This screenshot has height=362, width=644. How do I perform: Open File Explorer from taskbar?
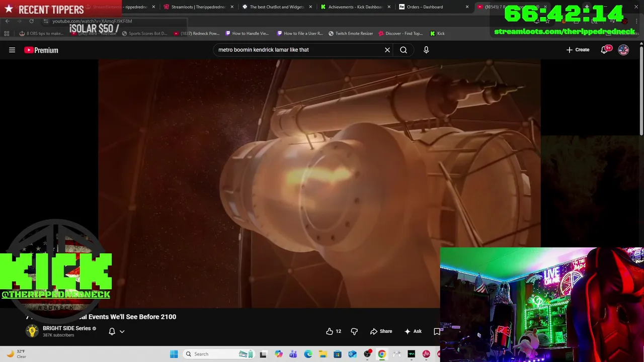[x=323, y=354]
